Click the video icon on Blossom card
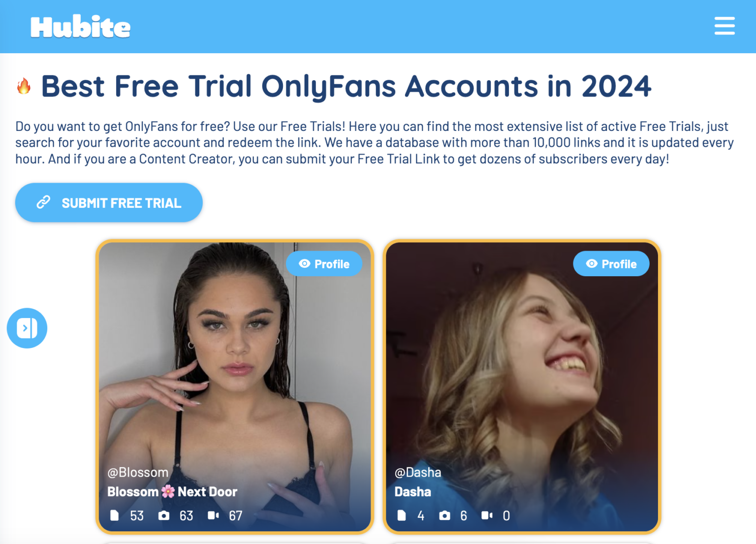The image size is (756, 544). coord(213,515)
